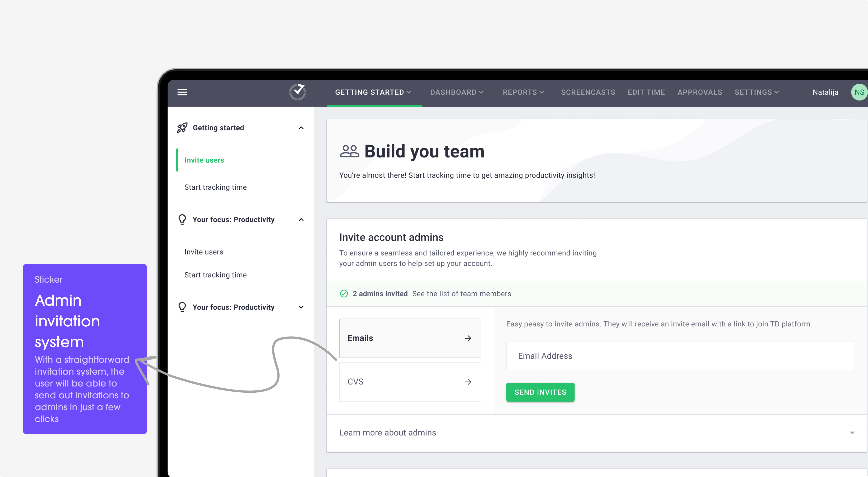Open the Getting Started nav dropdown

coord(373,92)
